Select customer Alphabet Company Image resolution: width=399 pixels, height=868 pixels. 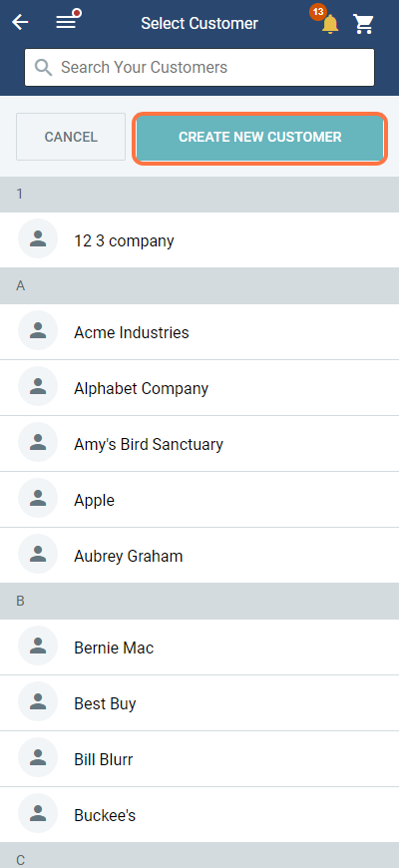click(x=199, y=388)
